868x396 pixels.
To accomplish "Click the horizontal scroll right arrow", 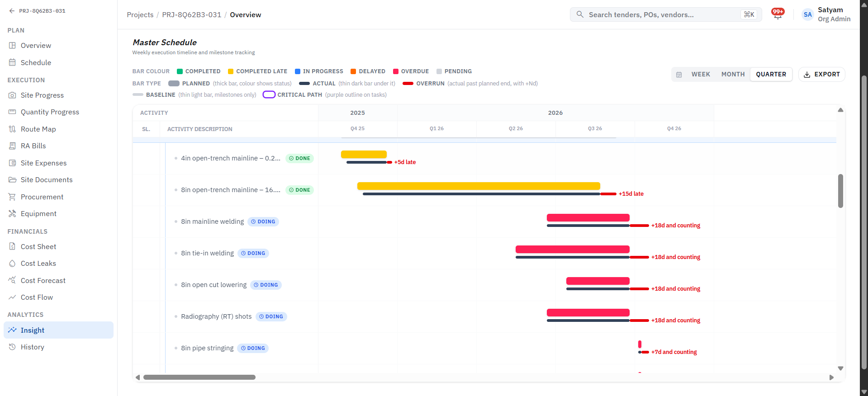I will [831, 377].
